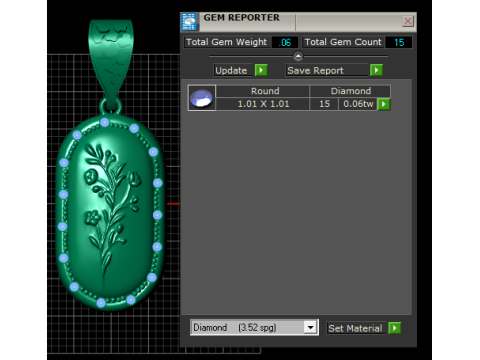The image size is (480, 360).
Task: Click the Diamond material cell in the table
Action: 350,91
